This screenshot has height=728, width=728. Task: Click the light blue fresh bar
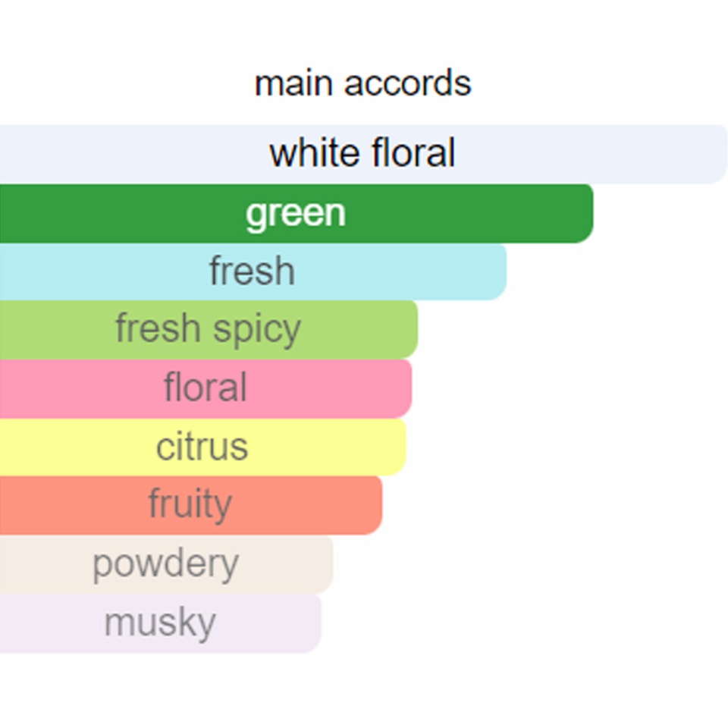pyautogui.click(x=253, y=271)
